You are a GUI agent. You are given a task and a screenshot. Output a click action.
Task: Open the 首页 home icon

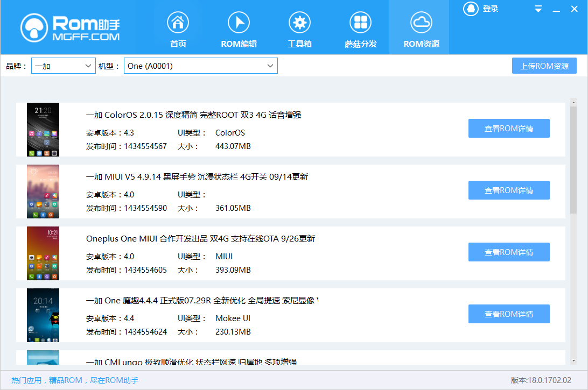[x=178, y=23]
